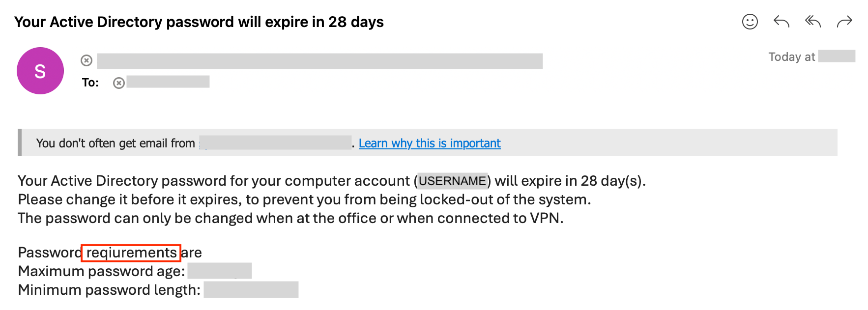Click the redacted recipient name after To:
868x310 pixels.
[168, 82]
